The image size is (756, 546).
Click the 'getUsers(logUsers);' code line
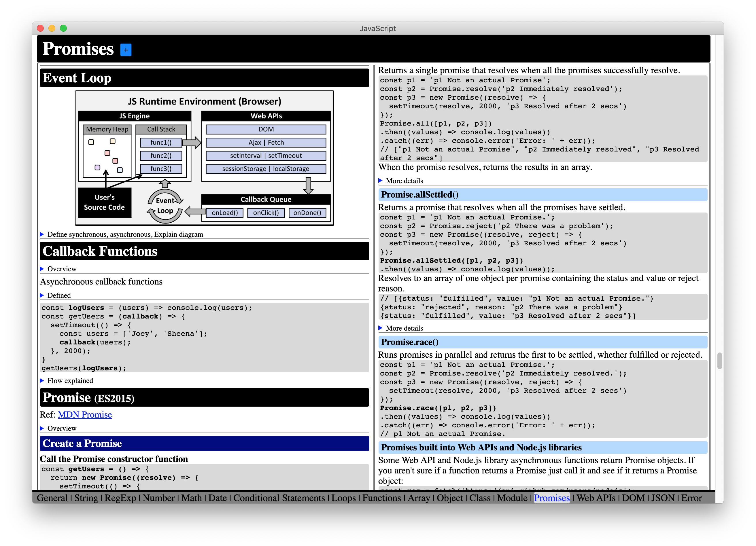84,368
